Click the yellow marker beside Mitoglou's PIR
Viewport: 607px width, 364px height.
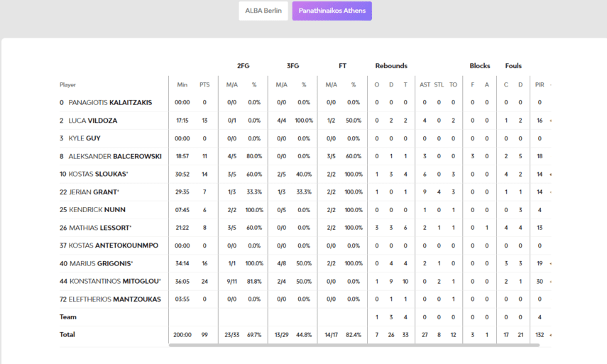(x=552, y=281)
